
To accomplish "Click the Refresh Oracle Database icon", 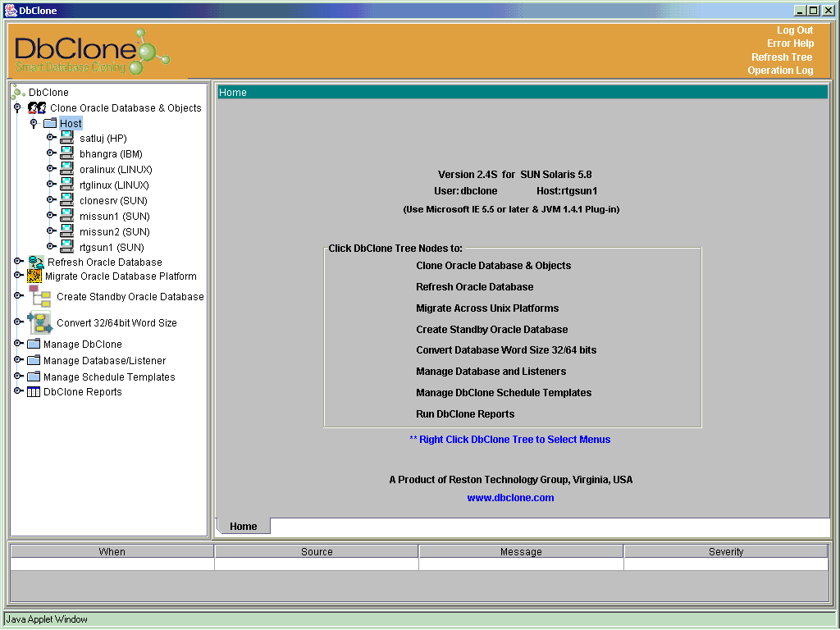I will coord(36,262).
